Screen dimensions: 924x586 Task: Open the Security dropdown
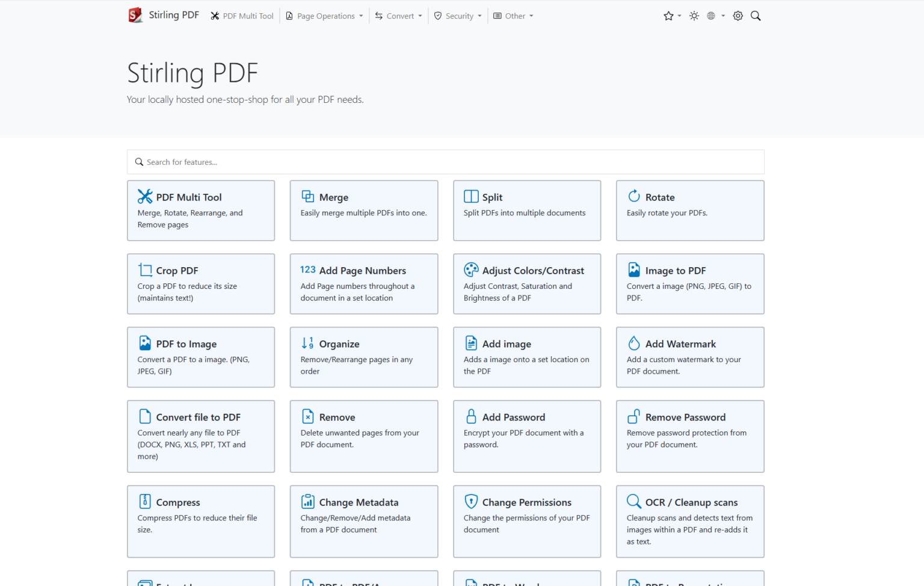[457, 16]
